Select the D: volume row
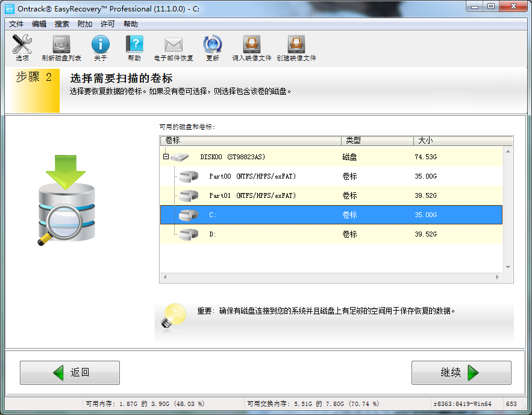 coord(331,234)
